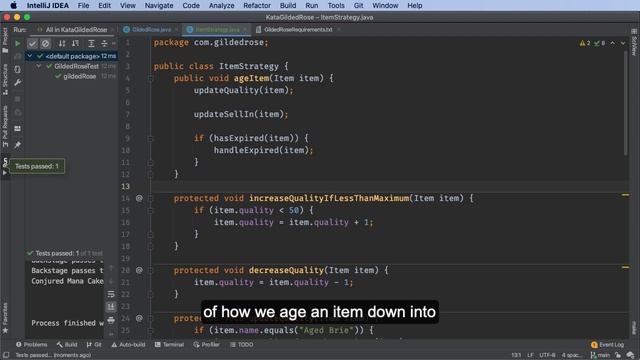The width and height of the screenshot is (640, 360).
Task: Fold increaseQualityIfLessThanMaximum method at line 14
Action: [150, 198]
